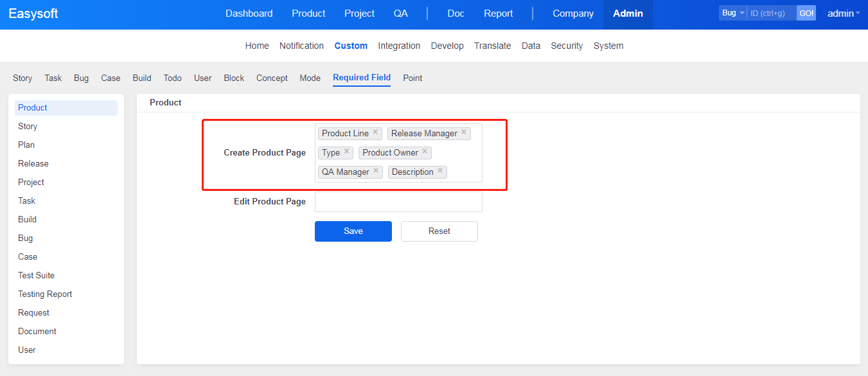Select Testing Report in the sidebar

(45, 294)
